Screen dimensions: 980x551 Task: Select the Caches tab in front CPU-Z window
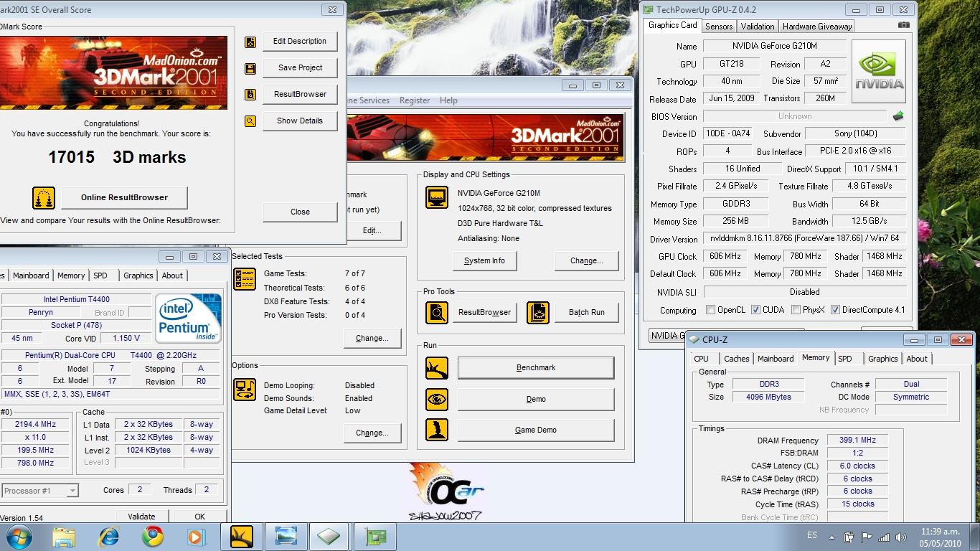[x=736, y=359]
